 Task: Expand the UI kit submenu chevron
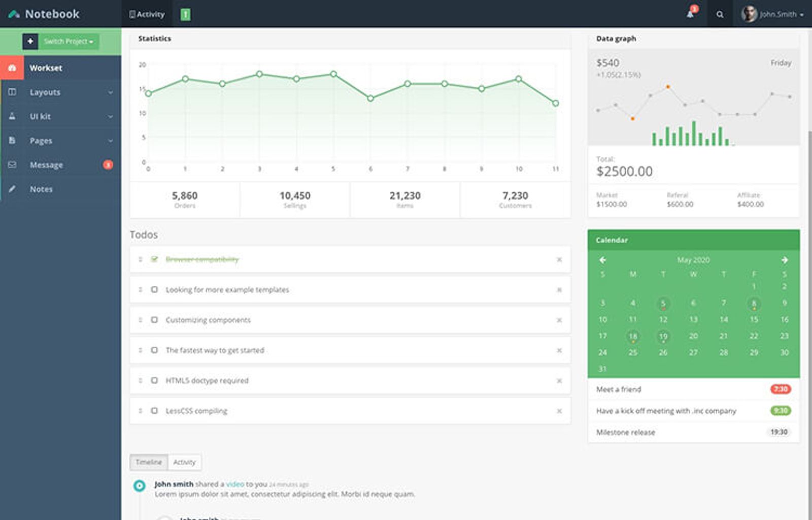(x=111, y=116)
